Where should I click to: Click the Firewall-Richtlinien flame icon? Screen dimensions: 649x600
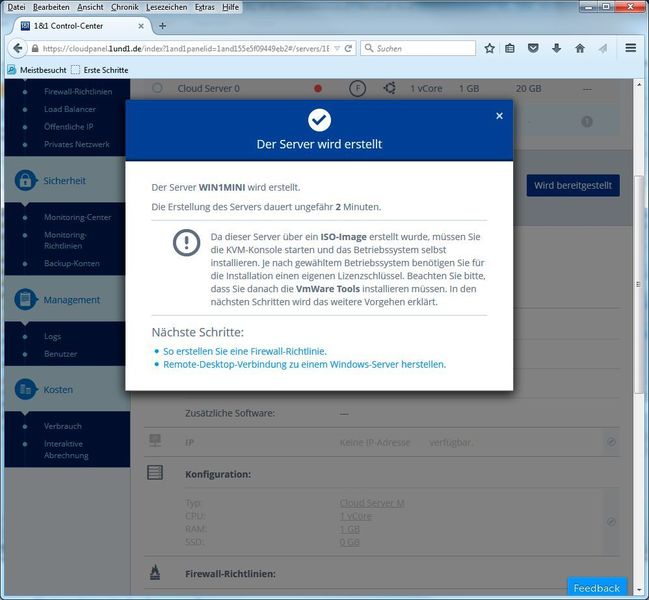[155, 573]
